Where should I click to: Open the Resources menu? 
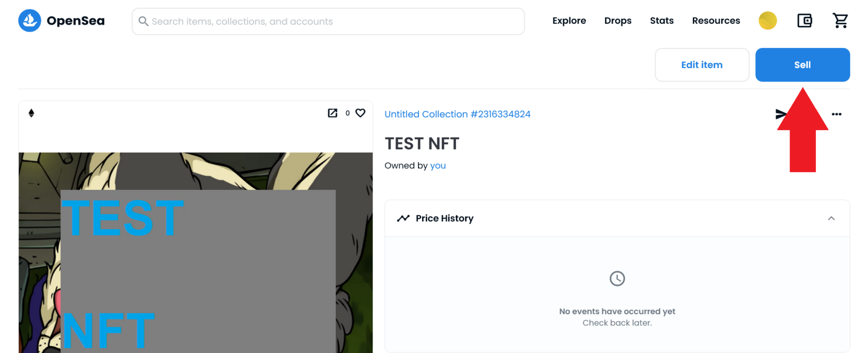pyautogui.click(x=716, y=21)
